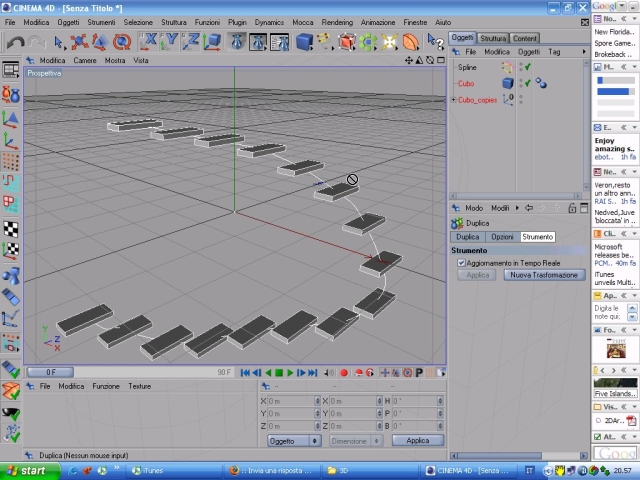Screen dimensions: 640x480
Task: Select the live selection arrow tool
Action: click(x=58, y=42)
